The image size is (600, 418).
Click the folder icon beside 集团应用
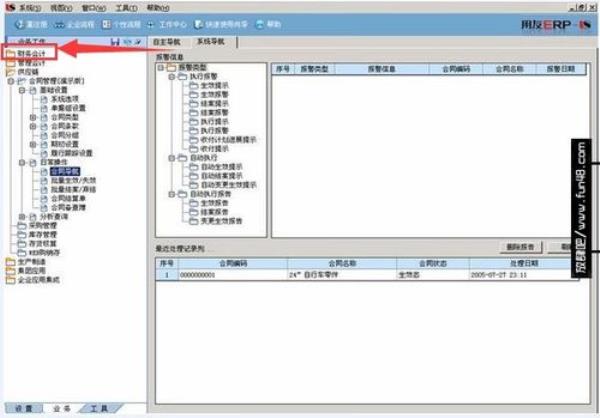10,271
